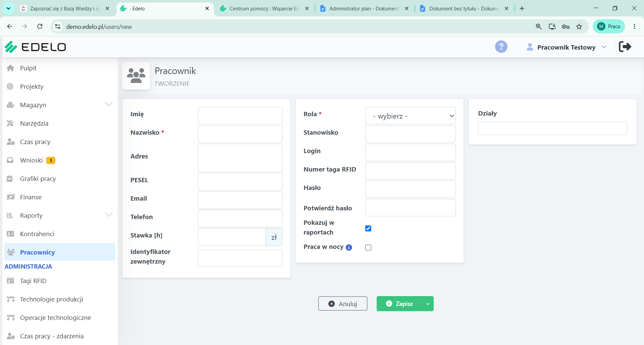Open Wnioski in the sidebar menu
Image resolution: width=644 pixels, height=345 pixels.
[x=31, y=160]
